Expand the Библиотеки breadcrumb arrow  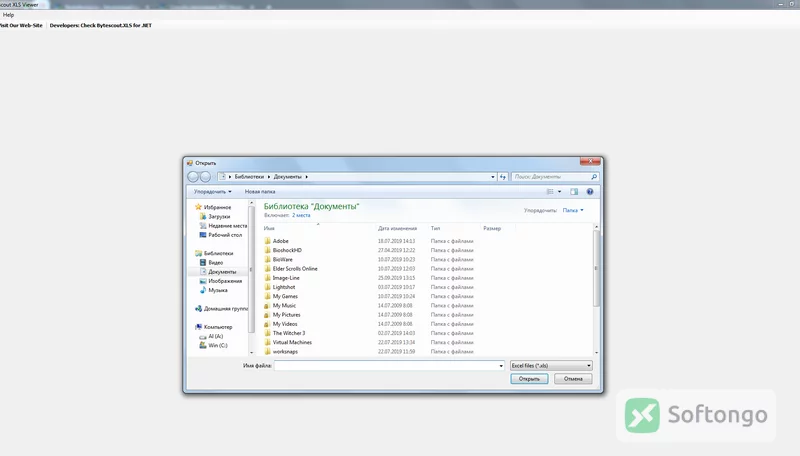(269, 176)
